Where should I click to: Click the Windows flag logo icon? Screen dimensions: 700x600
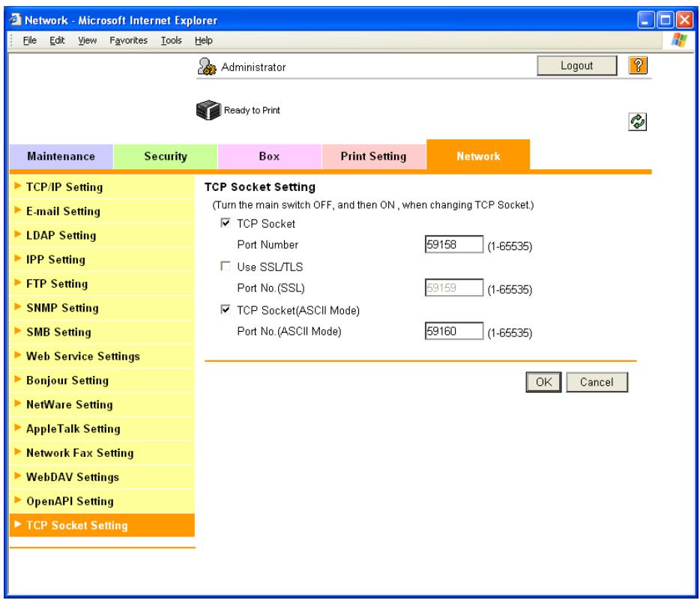click(x=678, y=40)
